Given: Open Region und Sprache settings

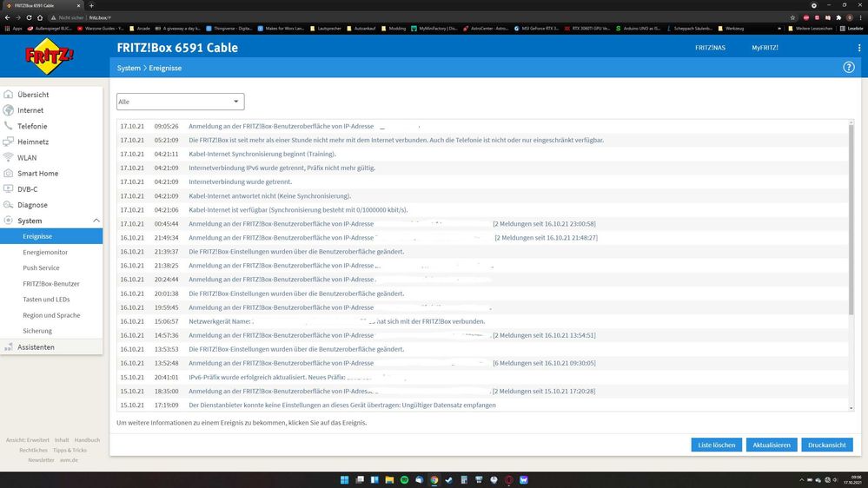Looking at the screenshot, I should (51, 315).
